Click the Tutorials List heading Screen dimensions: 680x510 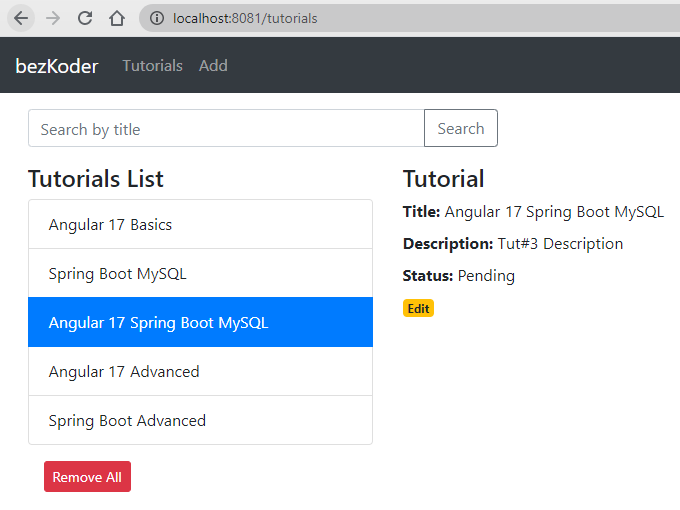click(x=95, y=179)
